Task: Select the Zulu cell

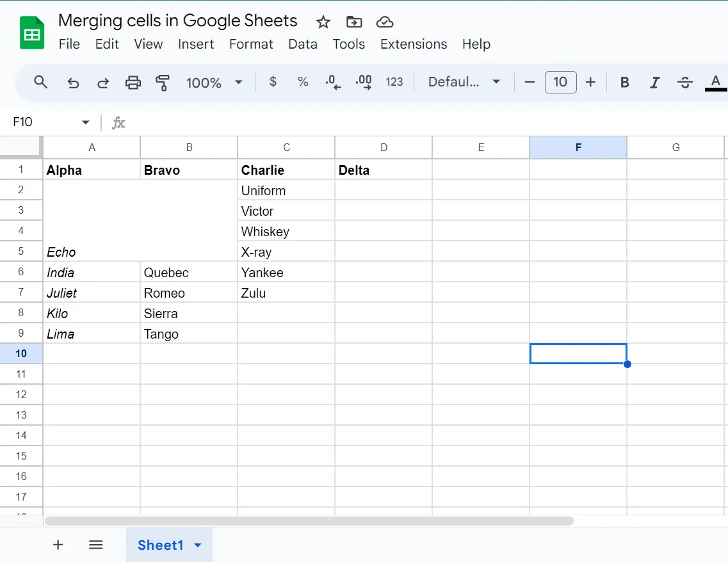Action: [x=286, y=293]
